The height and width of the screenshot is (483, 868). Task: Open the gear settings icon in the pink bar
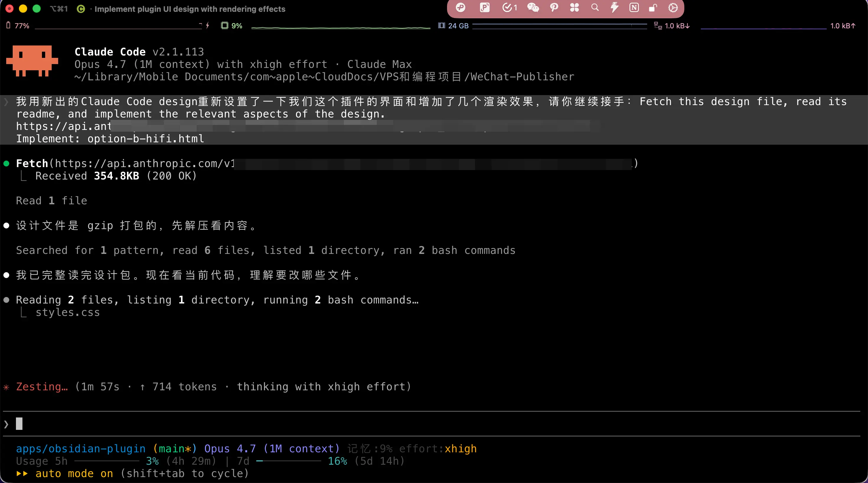coord(673,7)
